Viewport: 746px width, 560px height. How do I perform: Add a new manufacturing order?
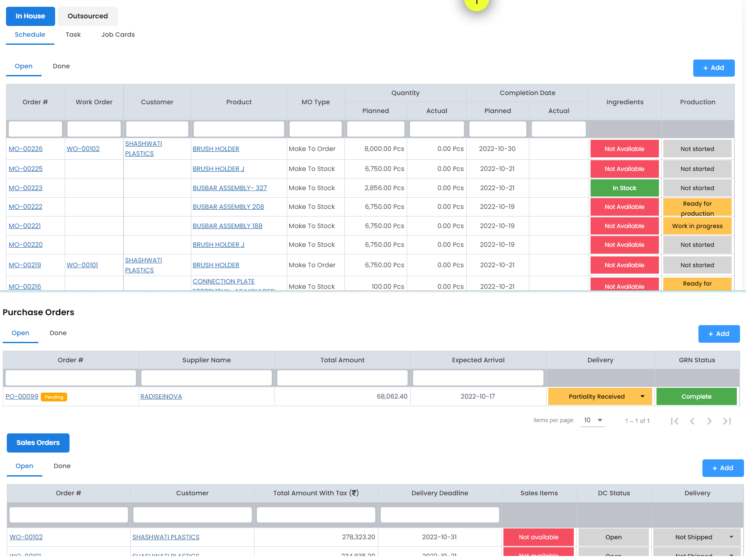714,68
